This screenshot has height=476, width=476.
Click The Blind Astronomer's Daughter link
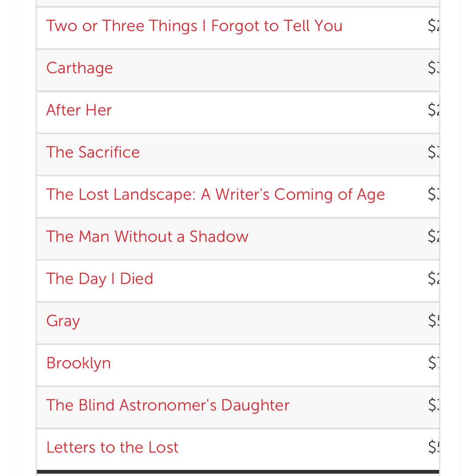pos(168,405)
